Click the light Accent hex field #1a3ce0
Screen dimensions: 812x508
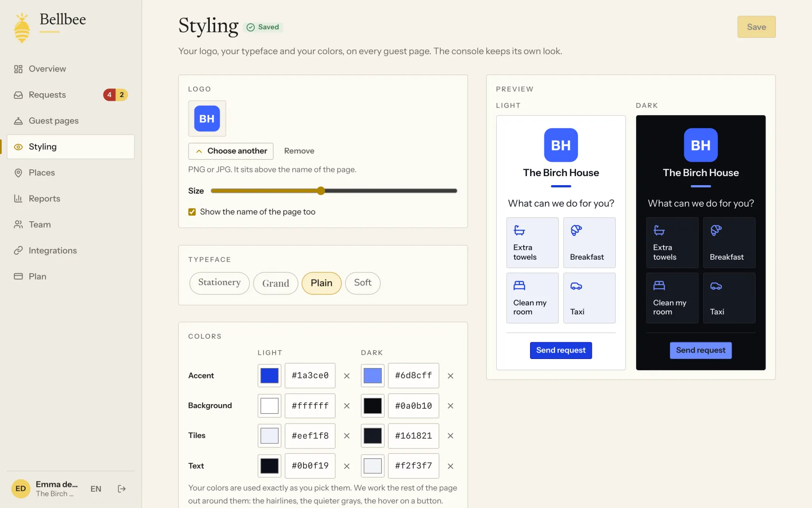(310, 376)
